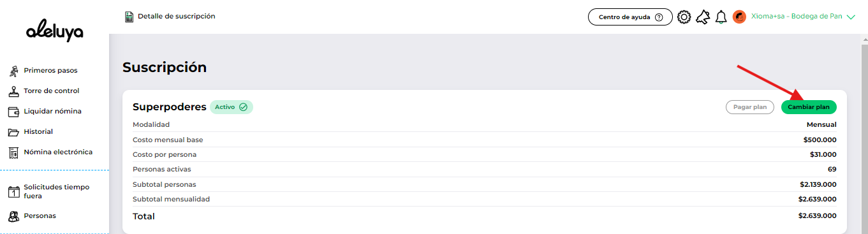Click the green Cambiar plan button
The image size is (868, 234).
coord(809,107)
